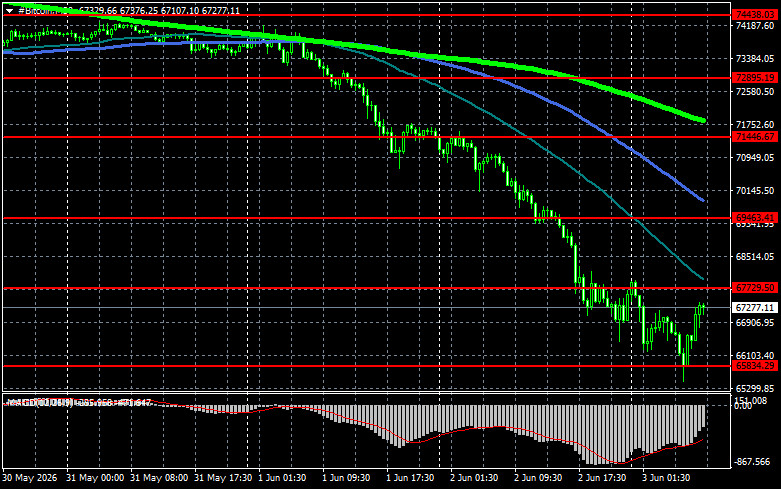Click the 1 Jun 17:30 time label

(x=410, y=478)
